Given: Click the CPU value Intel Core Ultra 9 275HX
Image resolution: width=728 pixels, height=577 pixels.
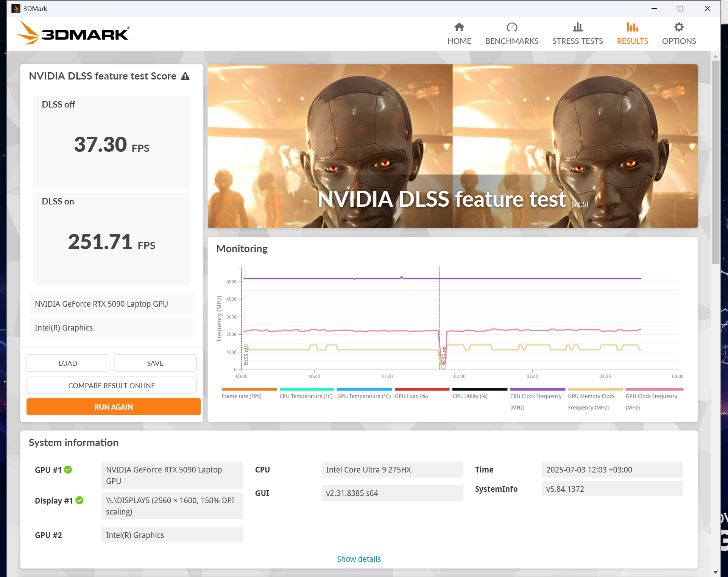Looking at the screenshot, I should [x=392, y=469].
